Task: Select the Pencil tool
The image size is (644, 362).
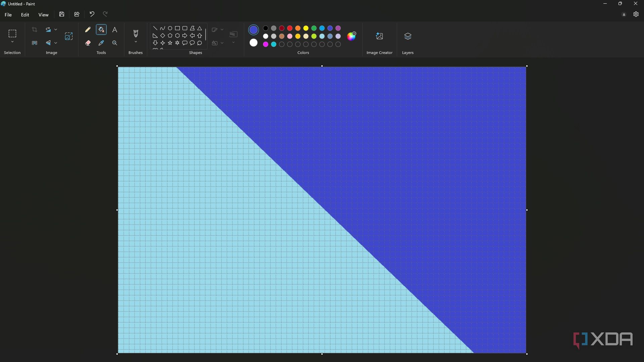Action: click(88, 30)
